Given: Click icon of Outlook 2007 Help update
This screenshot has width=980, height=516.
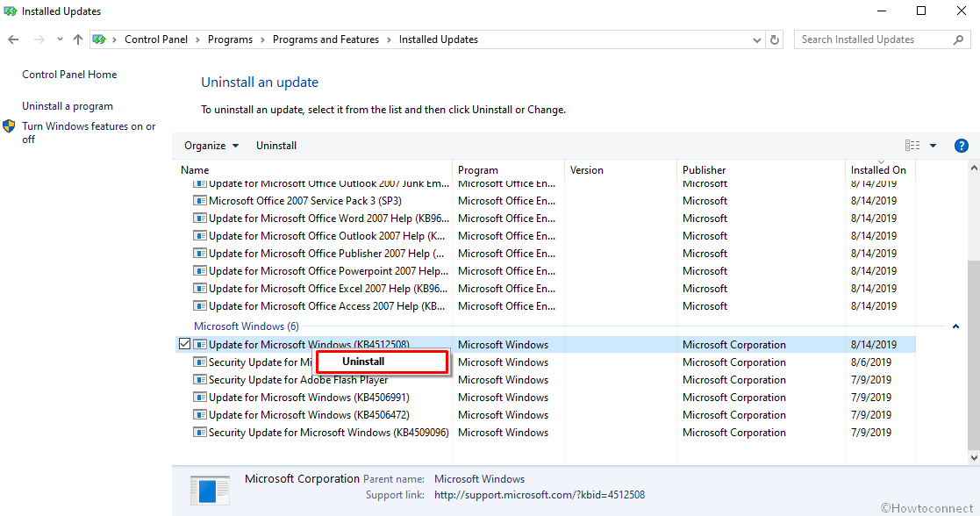Looking at the screenshot, I should point(200,236).
